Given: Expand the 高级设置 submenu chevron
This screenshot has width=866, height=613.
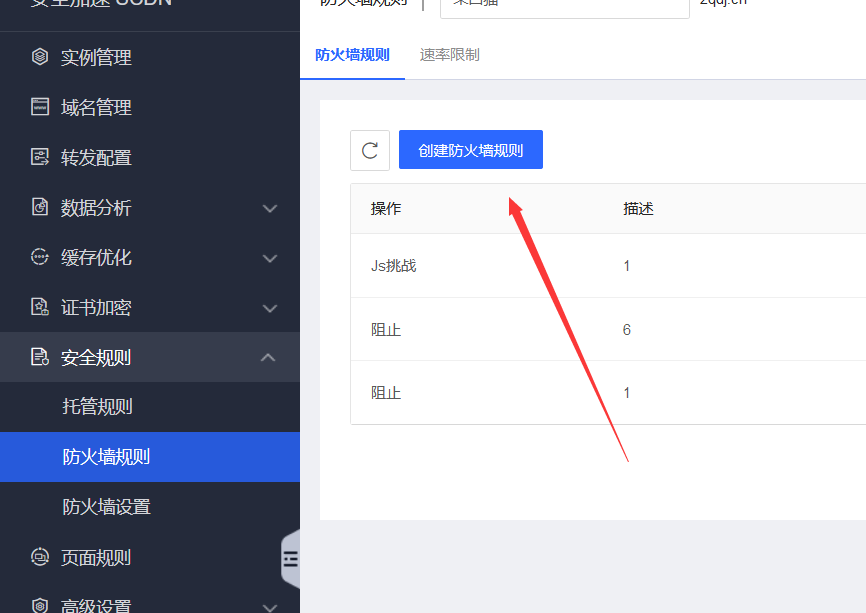Looking at the screenshot, I should tap(270, 607).
